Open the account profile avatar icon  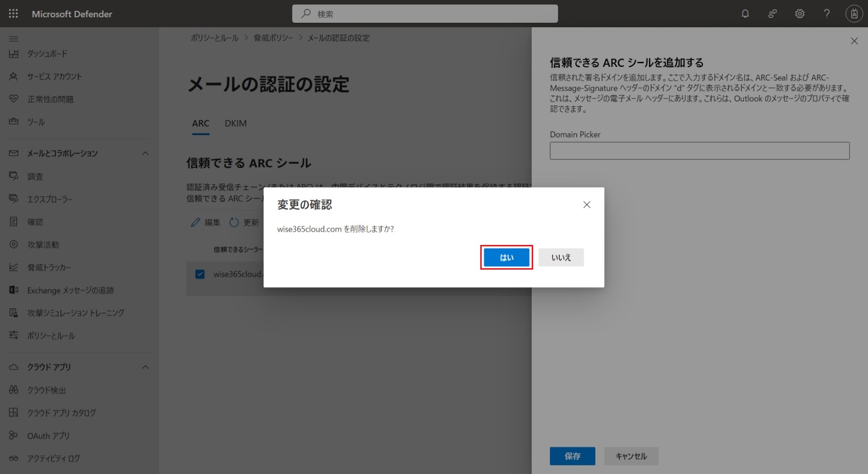pyautogui.click(x=854, y=14)
